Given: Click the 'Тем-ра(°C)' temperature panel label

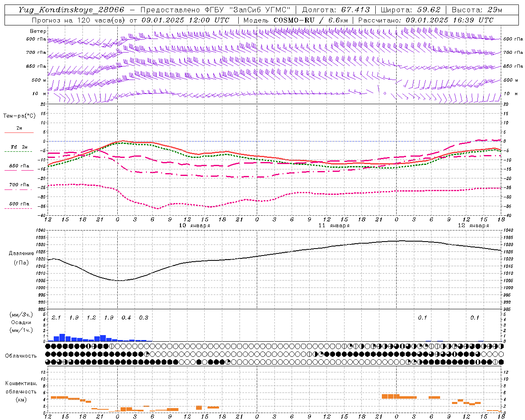Looking at the screenshot, I should click(19, 116).
